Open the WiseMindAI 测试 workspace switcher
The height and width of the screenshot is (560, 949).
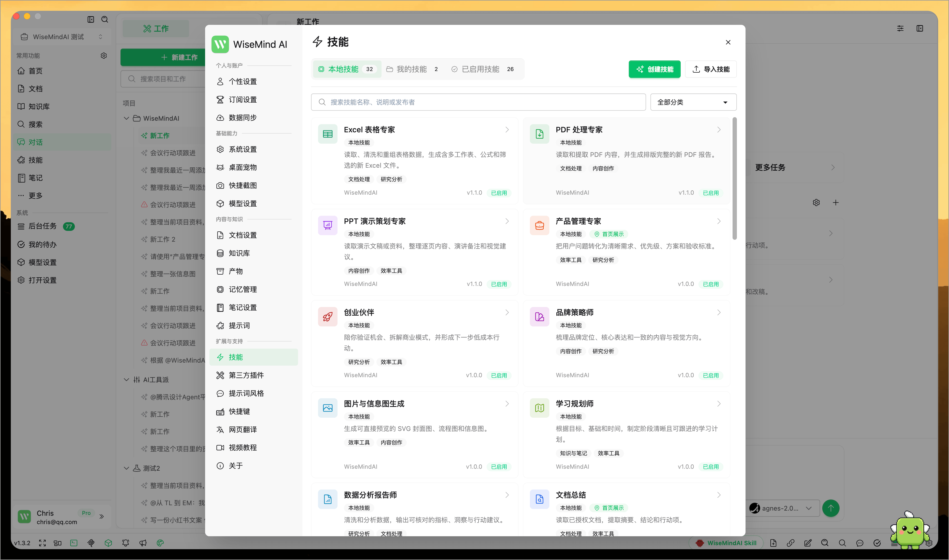(62, 37)
